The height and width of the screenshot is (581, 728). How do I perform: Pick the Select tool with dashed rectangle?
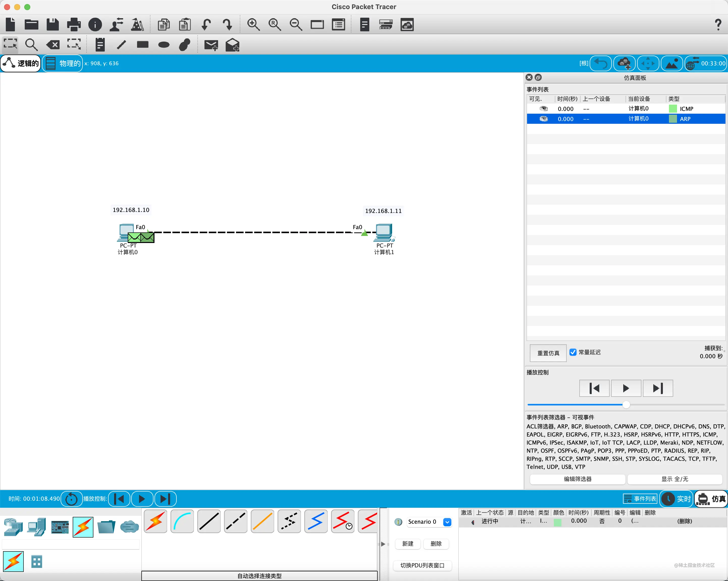[10, 44]
